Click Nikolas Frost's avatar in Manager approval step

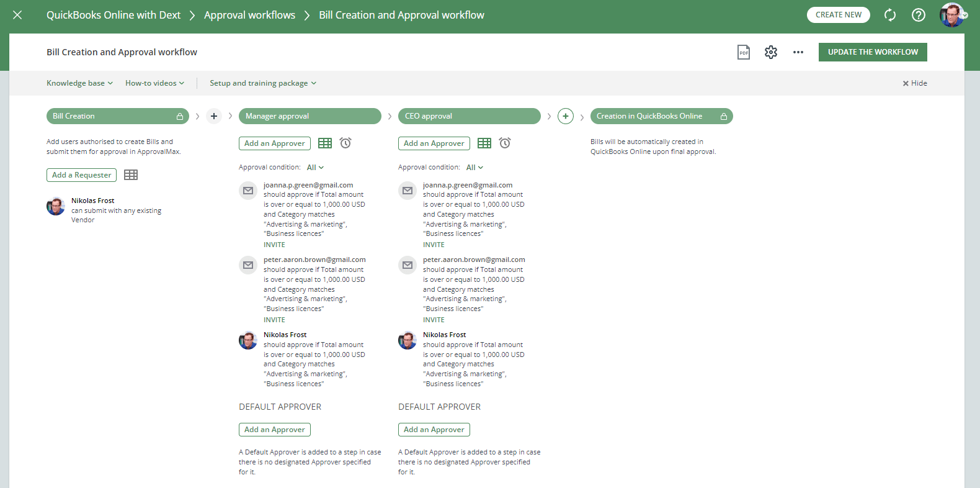point(248,340)
